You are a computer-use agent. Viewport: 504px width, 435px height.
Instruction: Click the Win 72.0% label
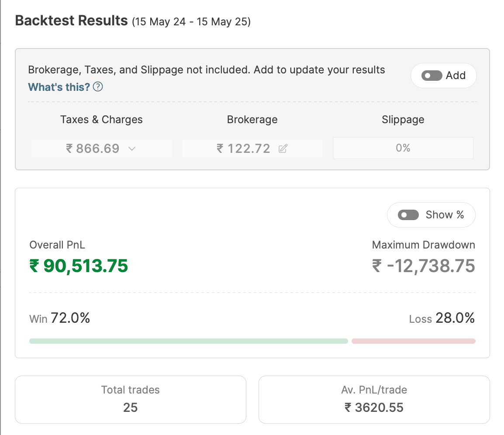60,318
